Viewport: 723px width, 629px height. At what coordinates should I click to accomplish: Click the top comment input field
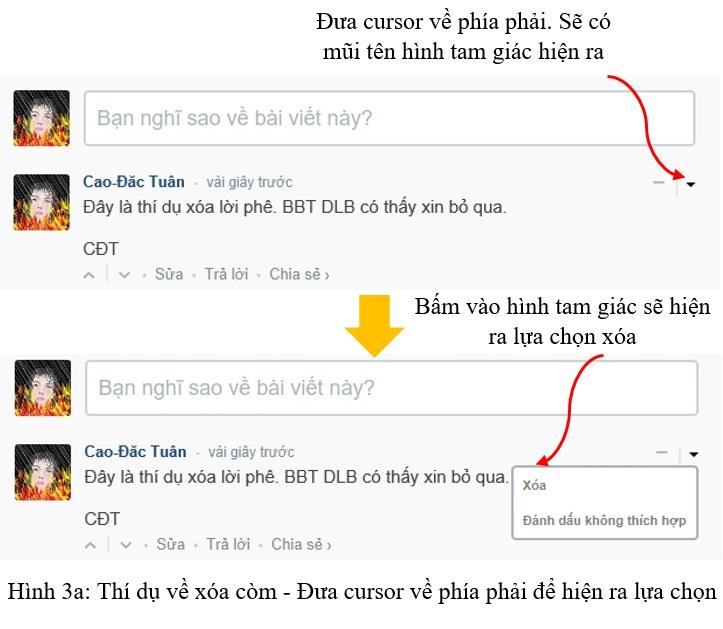[x=389, y=119]
